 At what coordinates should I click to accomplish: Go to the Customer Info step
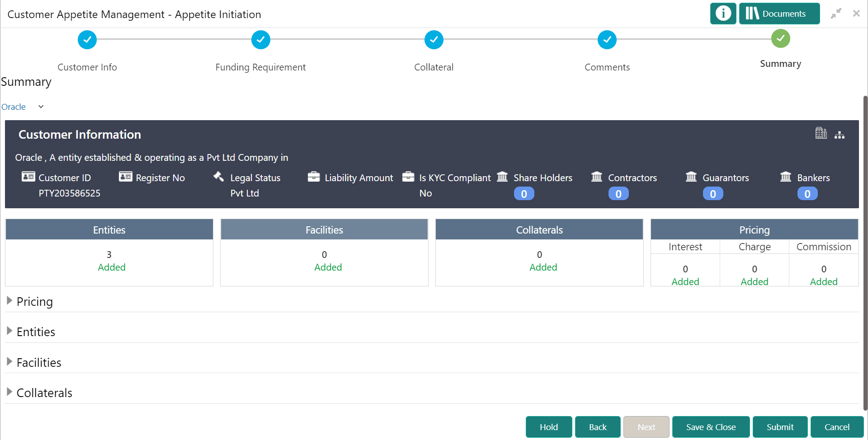click(x=87, y=40)
